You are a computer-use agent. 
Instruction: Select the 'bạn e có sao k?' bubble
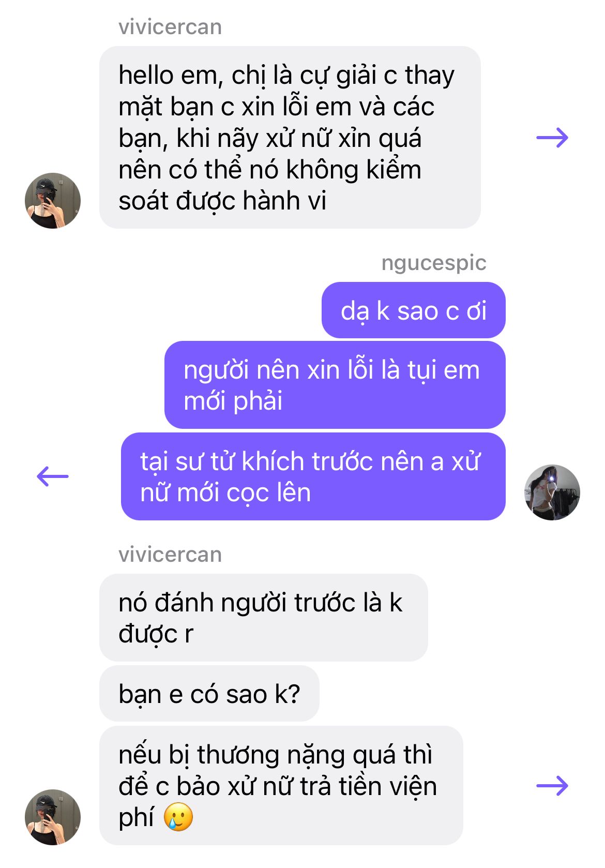209,694
